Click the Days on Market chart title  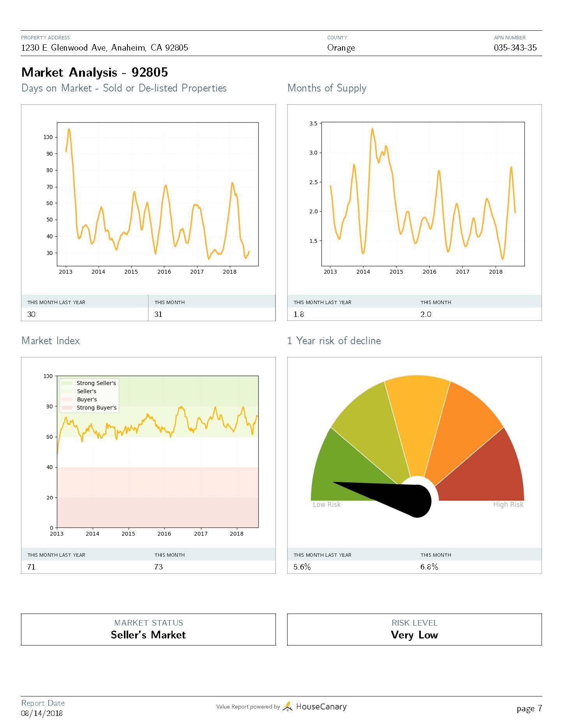(x=124, y=88)
